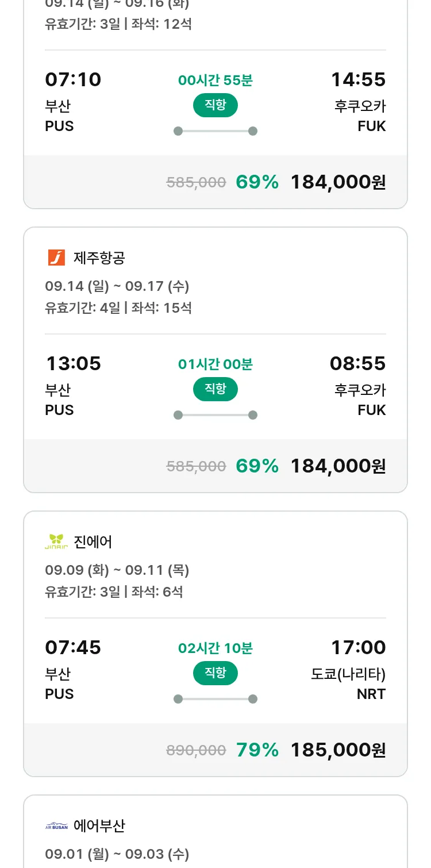Select the 185,000원 Jin Air price
Viewport: 431px width, 868px height.
tap(338, 750)
